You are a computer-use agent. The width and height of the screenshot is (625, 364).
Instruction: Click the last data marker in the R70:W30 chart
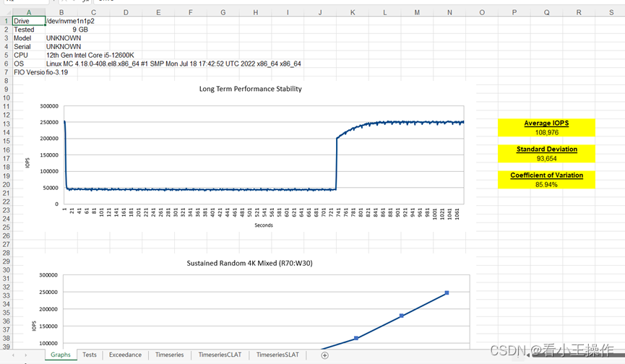[447, 292]
